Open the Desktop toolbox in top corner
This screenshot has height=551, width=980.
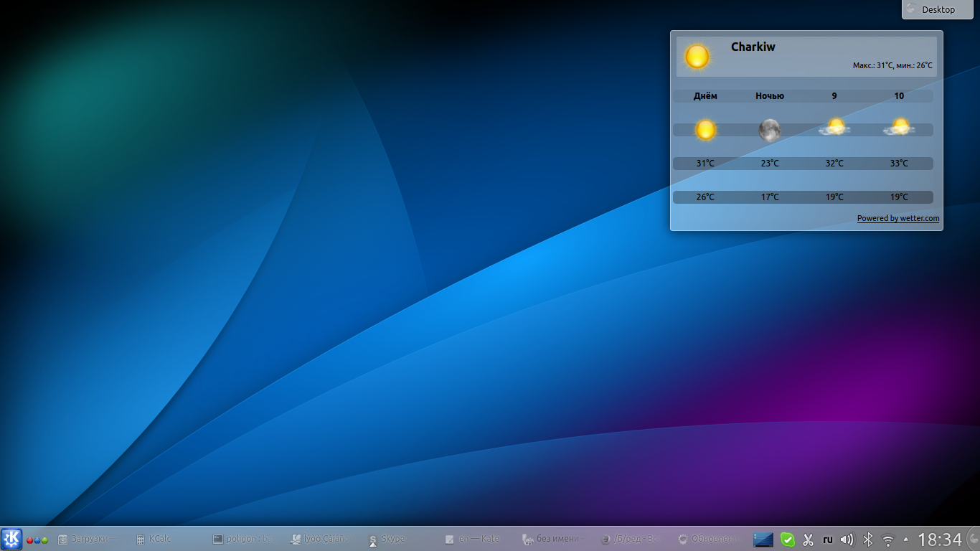[932, 9]
